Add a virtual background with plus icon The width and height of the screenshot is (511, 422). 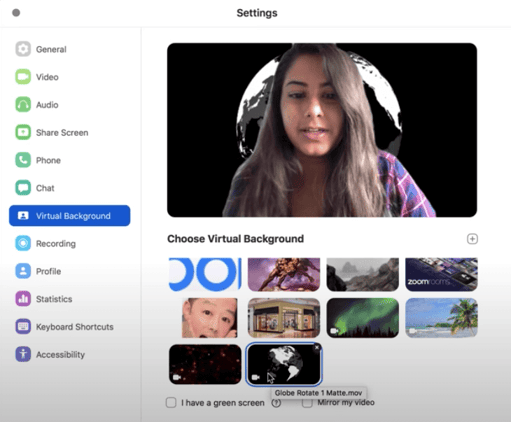tap(472, 239)
